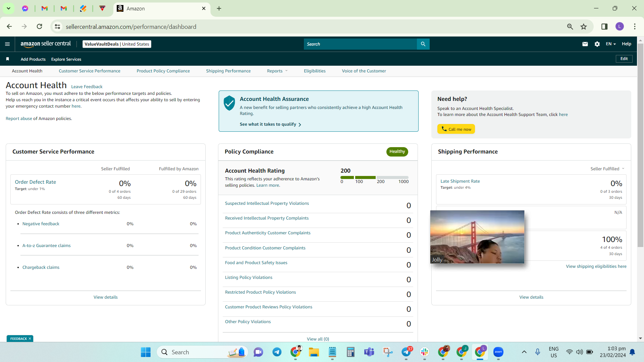The height and width of the screenshot is (362, 644).
Task: Click the Windows taskbar Search box
Action: tap(202, 352)
